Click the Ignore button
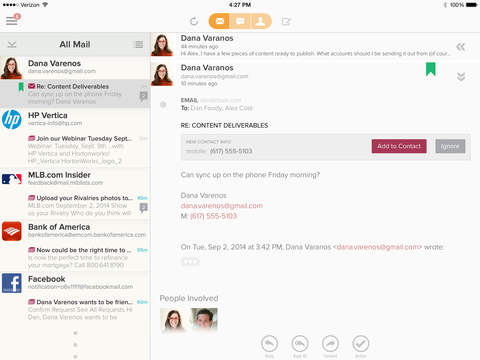The image size is (480, 360). tap(450, 146)
